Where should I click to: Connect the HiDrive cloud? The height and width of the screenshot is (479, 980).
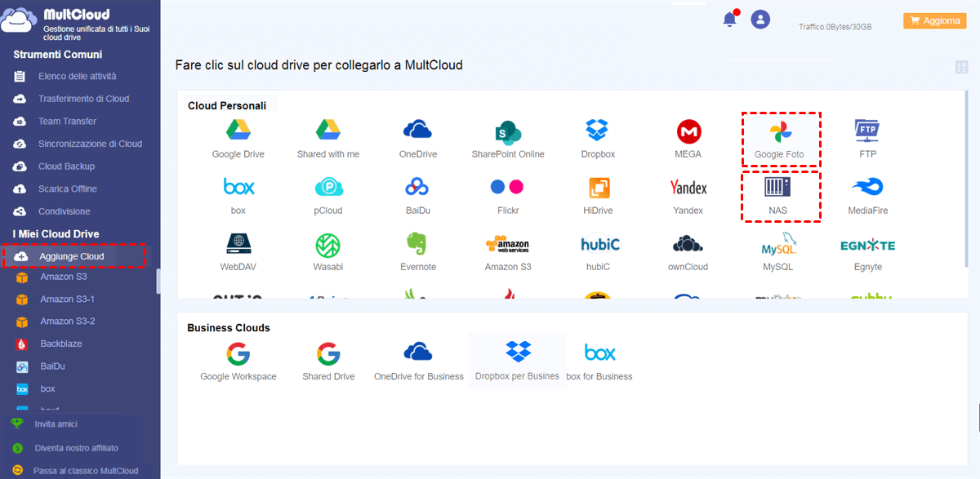(x=599, y=188)
